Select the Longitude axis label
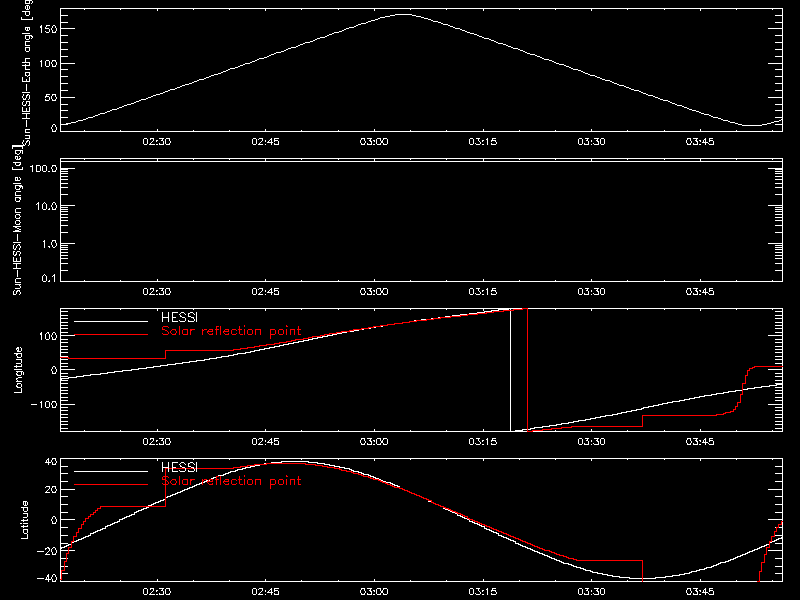This screenshot has height=600, width=800. pyautogui.click(x=18, y=370)
